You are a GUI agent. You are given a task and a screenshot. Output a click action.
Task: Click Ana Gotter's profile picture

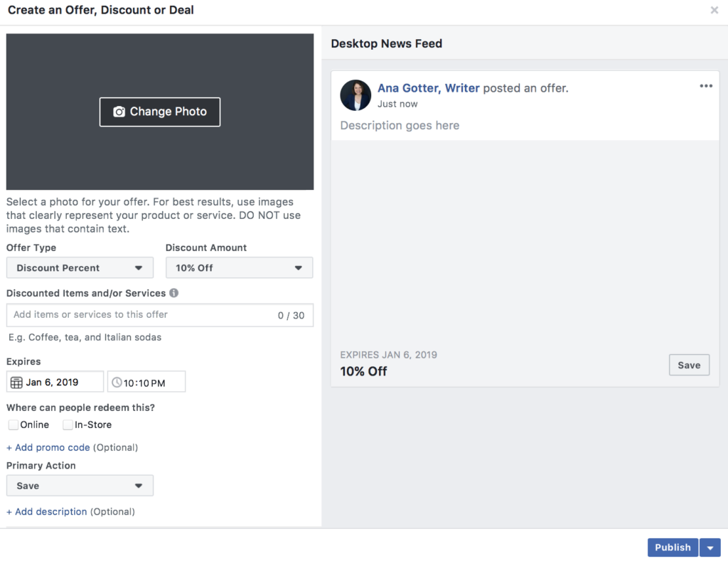pyautogui.click(x=355, y=95)
